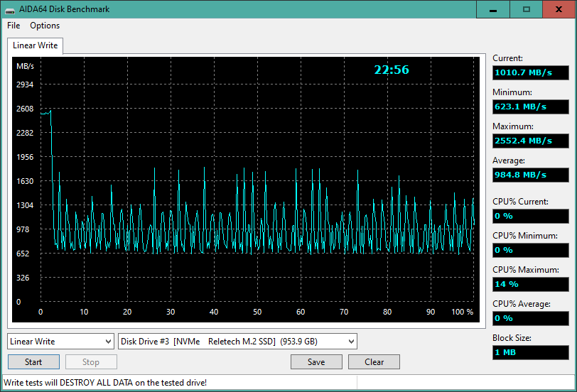Click the Block Size: label

[x=512, y=338]
